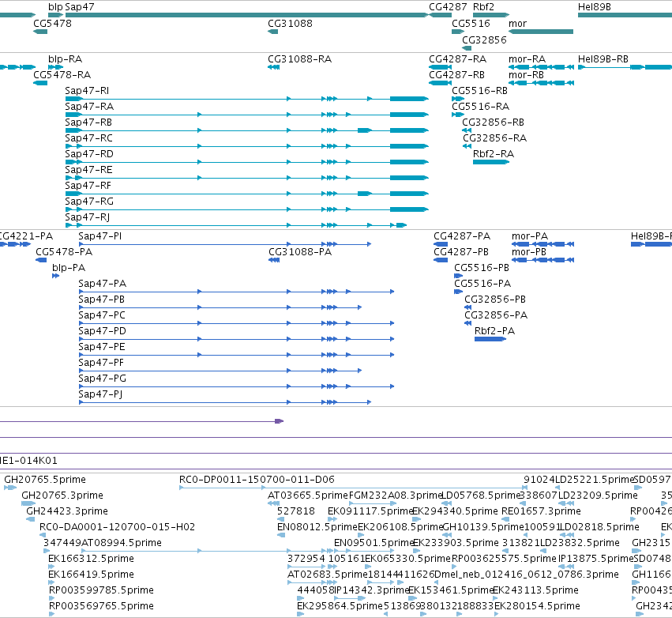The image size is (672, 618).
Task: Select the CG31088-RA transcript label
Action: coord(299,59)
